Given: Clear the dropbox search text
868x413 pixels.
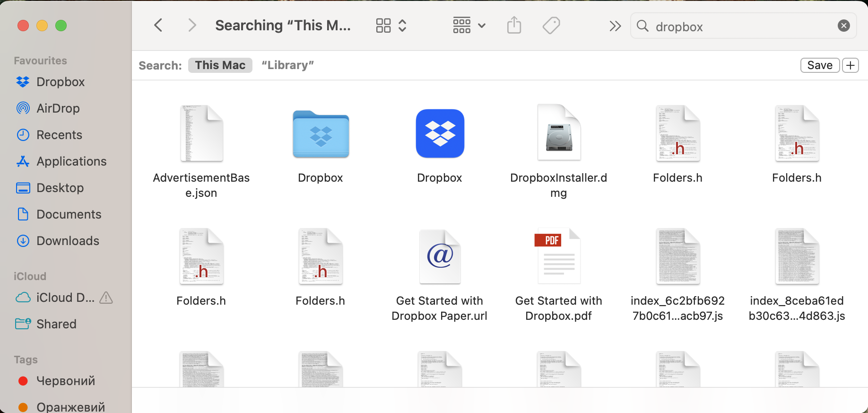Looking at the screenshot, I should (844, 26).
